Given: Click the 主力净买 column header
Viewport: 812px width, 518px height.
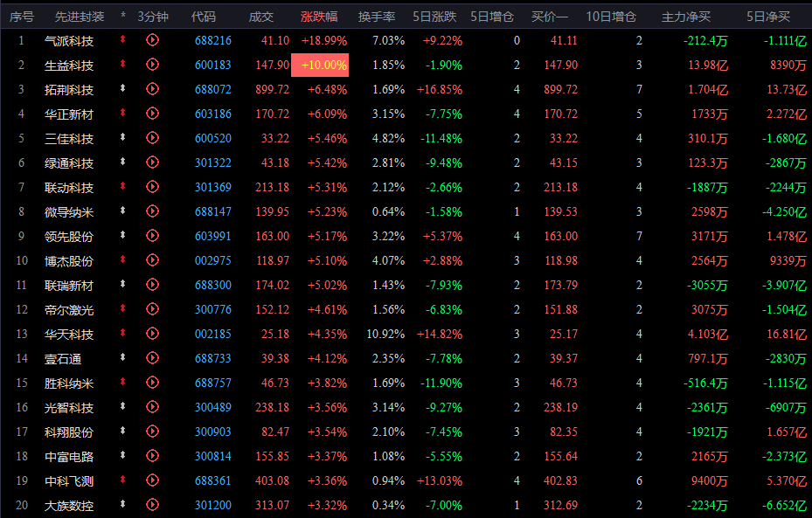Looking at the screenshot, I should click(x=685, y=17).
